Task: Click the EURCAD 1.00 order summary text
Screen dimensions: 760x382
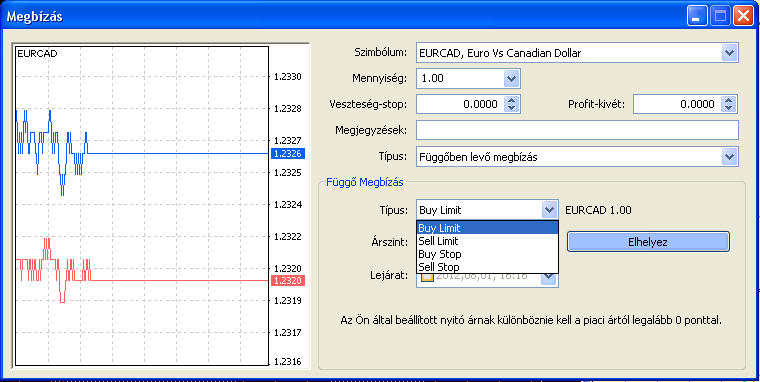Action: (x=598, y=210)
